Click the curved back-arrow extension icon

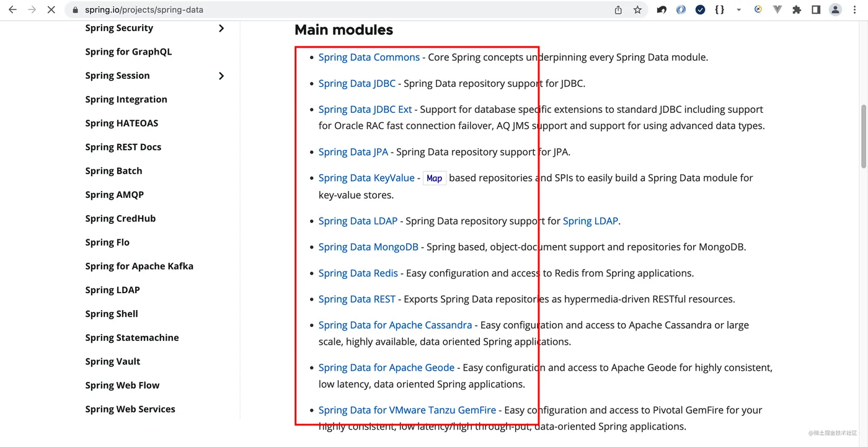662,10
